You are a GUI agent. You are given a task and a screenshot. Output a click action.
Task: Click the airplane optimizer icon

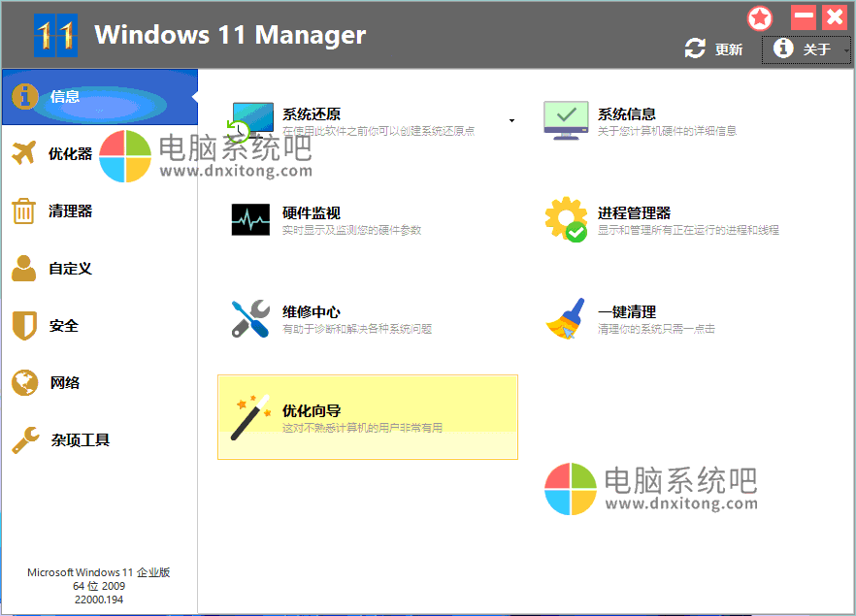[24, 153]
